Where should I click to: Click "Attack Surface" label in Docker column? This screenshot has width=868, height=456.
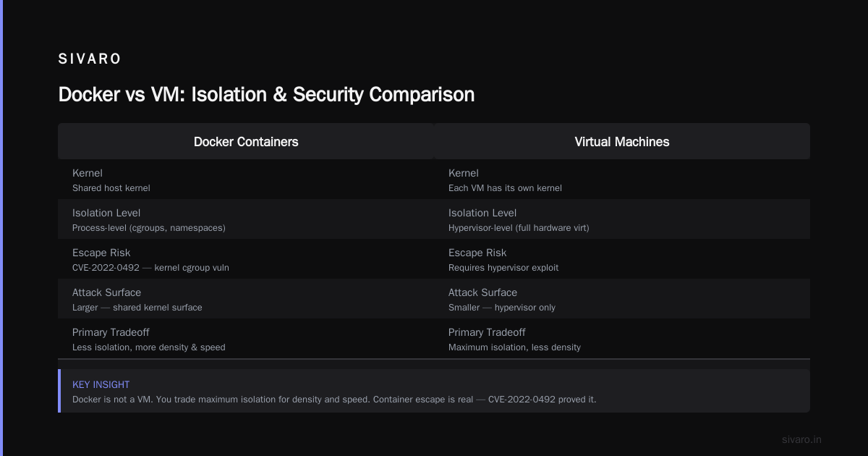(107, 292)
